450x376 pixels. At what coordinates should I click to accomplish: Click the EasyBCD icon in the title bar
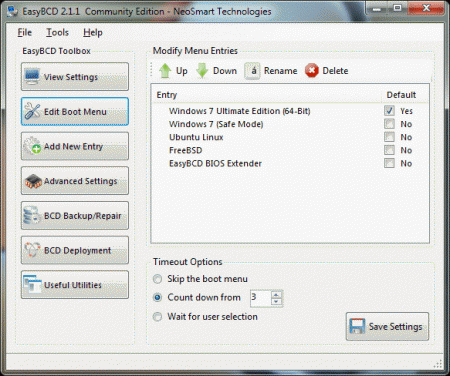[x=13, y=11]
